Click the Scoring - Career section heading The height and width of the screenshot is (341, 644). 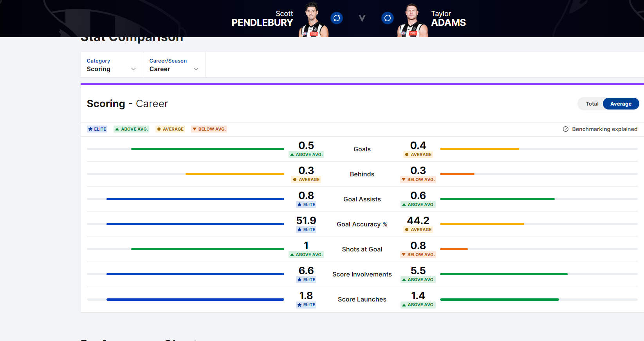point(127,104)
